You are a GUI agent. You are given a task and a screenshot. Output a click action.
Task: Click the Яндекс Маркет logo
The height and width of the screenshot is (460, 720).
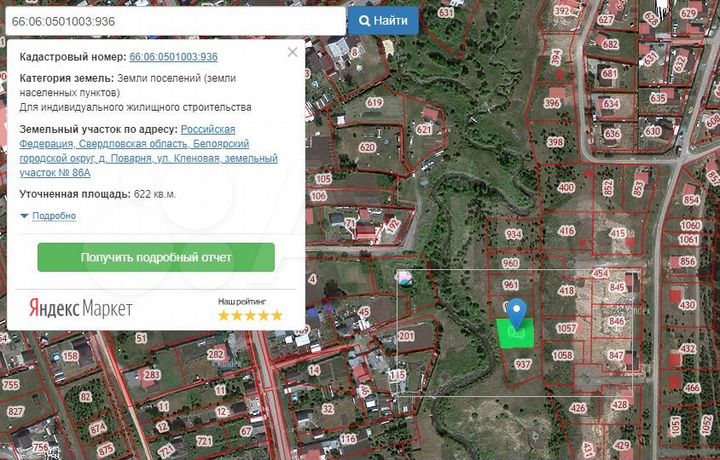click(x=80, y=309)
